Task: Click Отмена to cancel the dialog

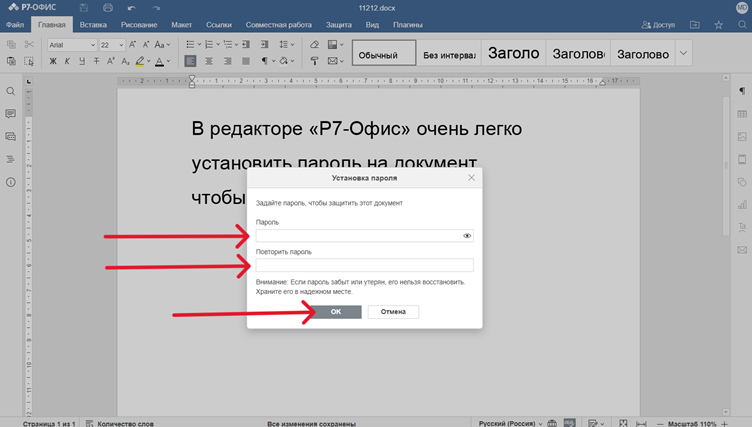Action: click(x=393, y=312)
